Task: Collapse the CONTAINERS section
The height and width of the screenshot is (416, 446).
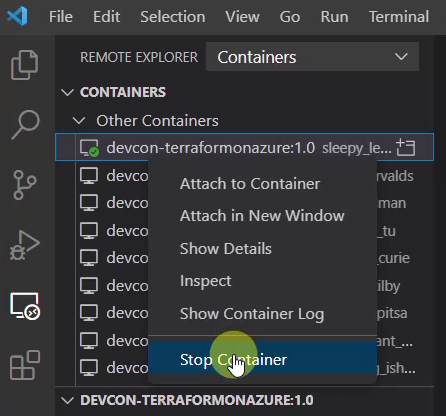Action: [x=68, y=92]
